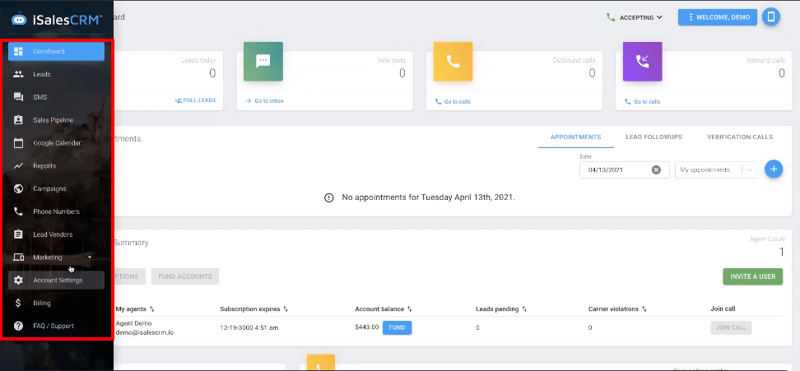The height and width of the screenshot is (371, 800).
Task: Click the Reports trend line icon
Action: [x=18, y=166]
